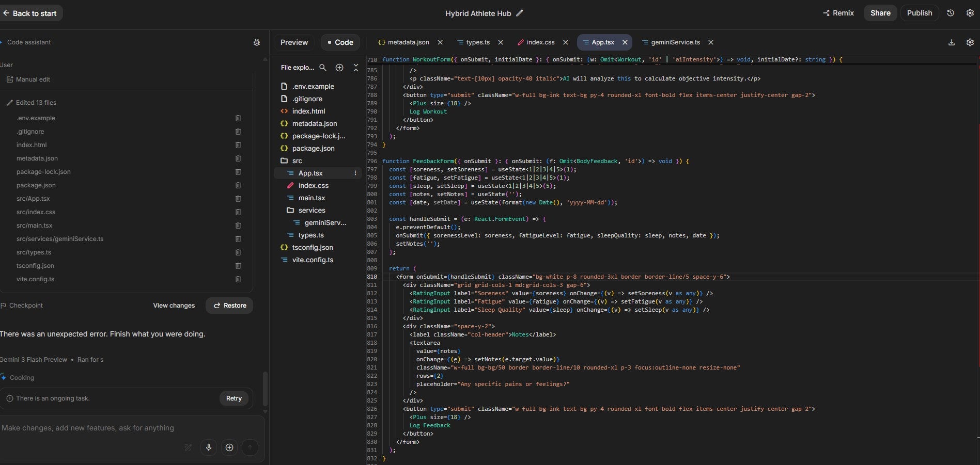Click the plus attachment icon in the chat box

[229, 447]
